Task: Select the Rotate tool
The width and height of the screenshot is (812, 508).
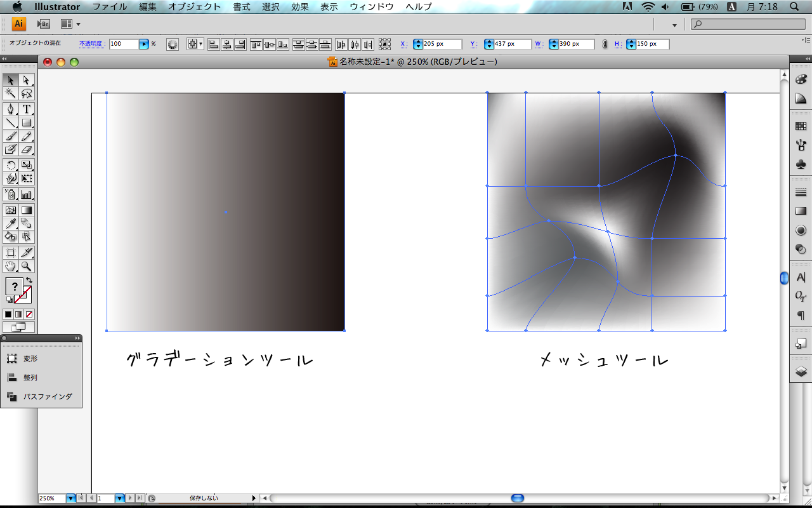Action: (x=11, y=165)
